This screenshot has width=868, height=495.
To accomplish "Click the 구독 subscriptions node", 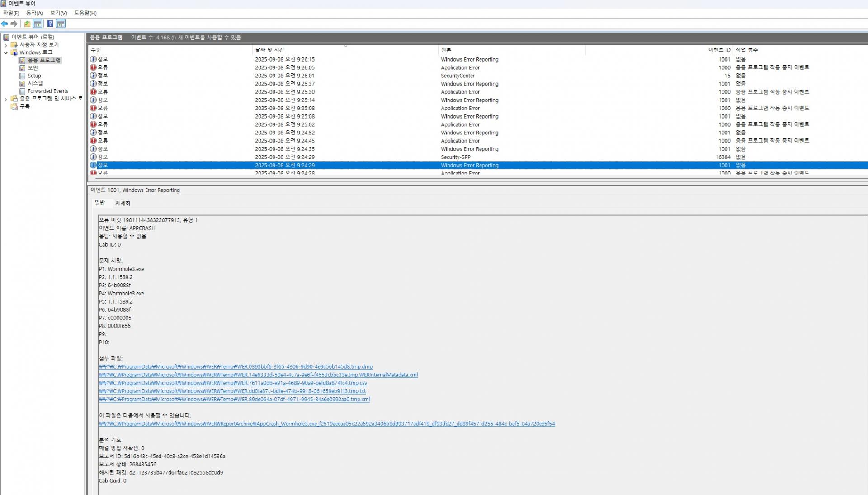I will [24, 106].
